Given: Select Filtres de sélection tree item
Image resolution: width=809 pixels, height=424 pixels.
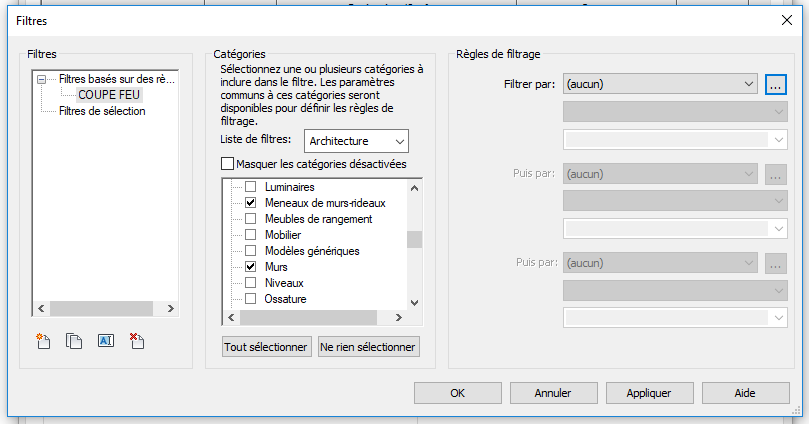Looking at the screenshot, I should (x=102, y=111).
